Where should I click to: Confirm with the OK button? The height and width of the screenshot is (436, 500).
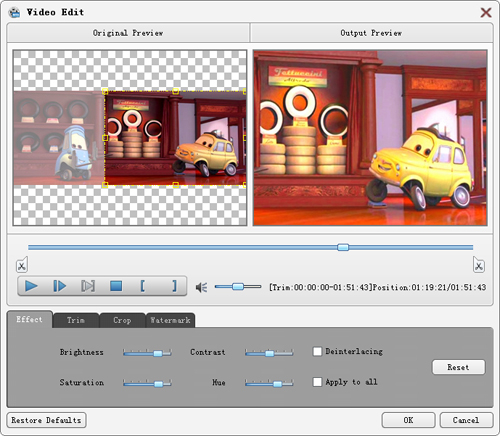coord(408,420)
